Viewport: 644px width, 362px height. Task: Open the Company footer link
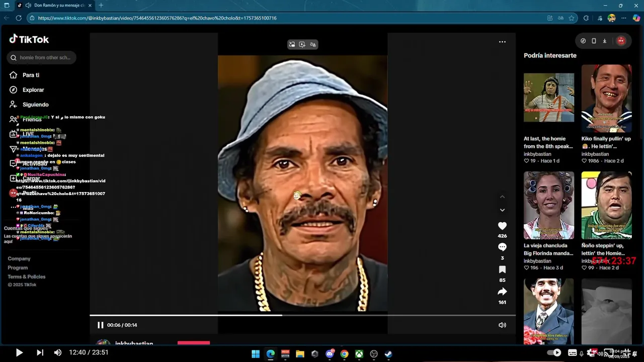click(19, 258)
